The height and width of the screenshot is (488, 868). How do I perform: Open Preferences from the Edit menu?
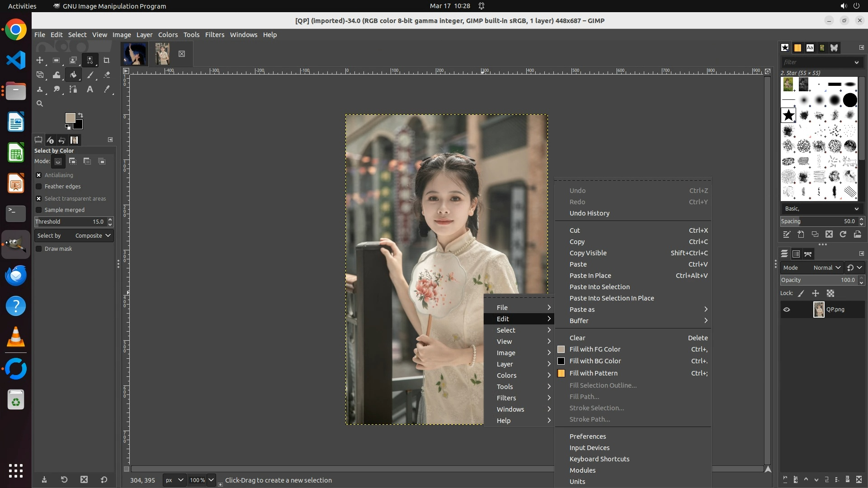(x=588, y=436)
